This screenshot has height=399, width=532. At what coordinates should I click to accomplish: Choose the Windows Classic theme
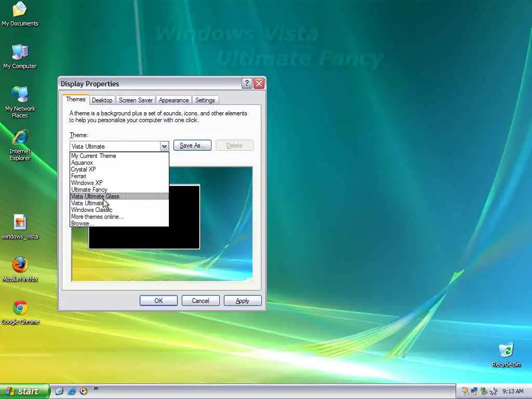119,210
